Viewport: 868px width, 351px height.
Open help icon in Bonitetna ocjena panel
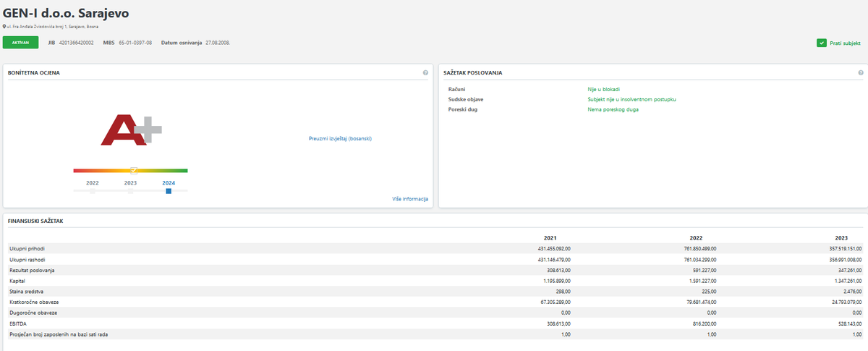[x=425, y=73]
